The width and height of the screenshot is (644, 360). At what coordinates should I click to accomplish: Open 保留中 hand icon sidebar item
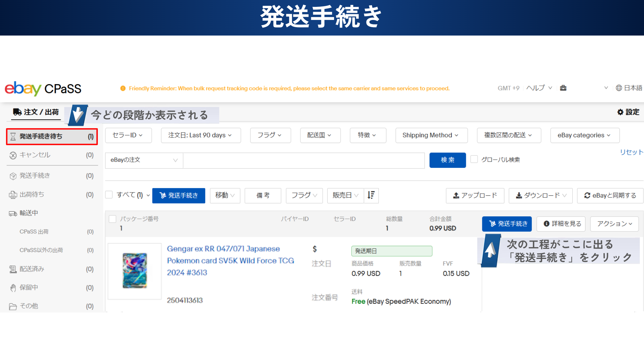point(13,288)
